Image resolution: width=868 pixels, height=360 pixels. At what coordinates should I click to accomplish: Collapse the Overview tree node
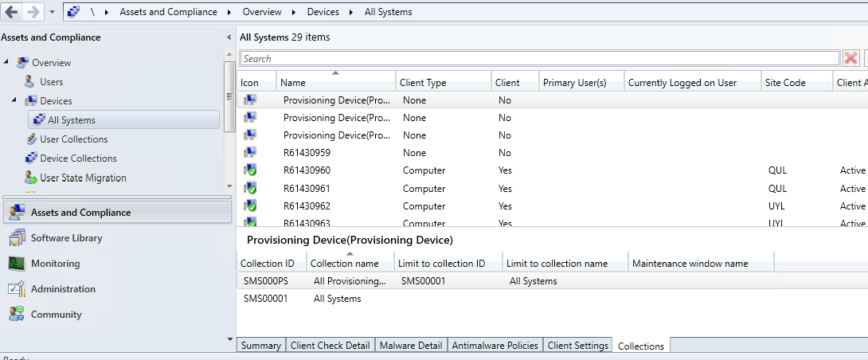(x=6, y=62)
